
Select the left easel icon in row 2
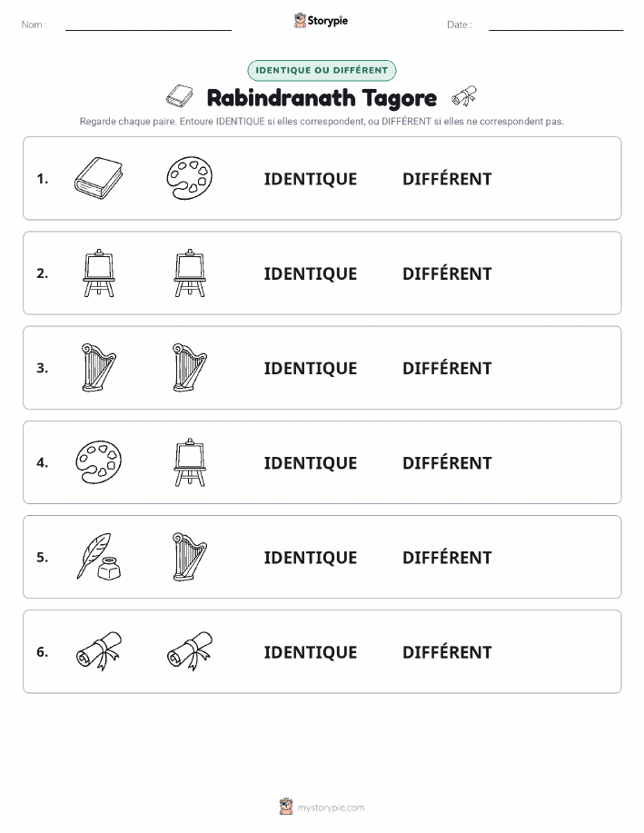99,273
